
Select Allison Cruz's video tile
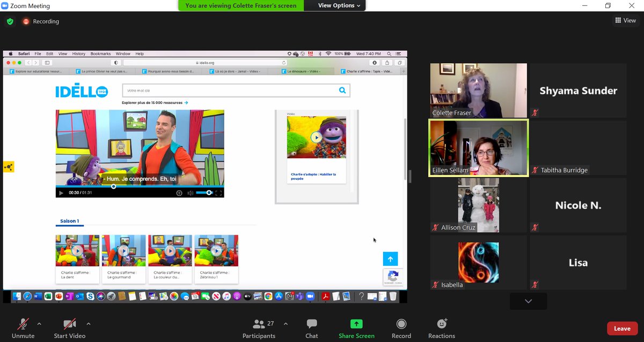point(478,205)
